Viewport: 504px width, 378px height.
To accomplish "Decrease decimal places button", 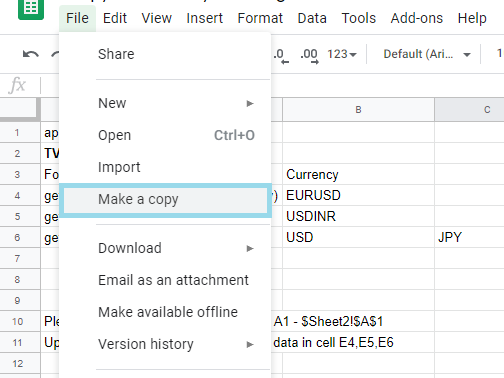I will tap(281, 55).
